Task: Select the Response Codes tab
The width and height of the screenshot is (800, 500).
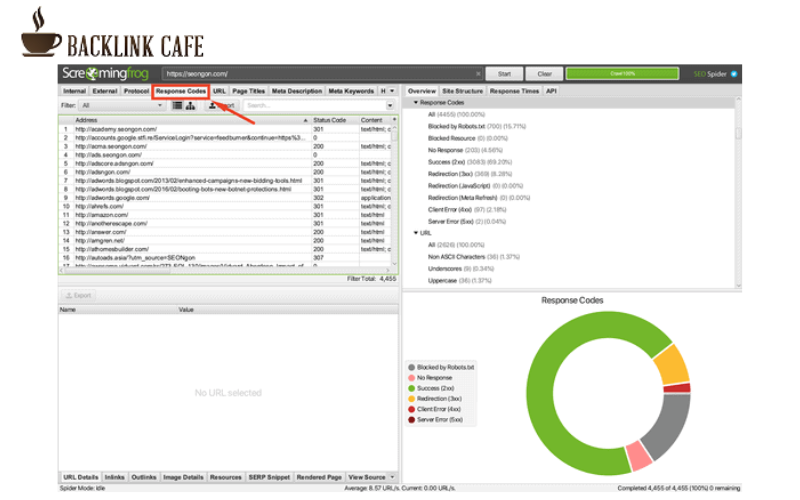Action: [x=181, y=91]
